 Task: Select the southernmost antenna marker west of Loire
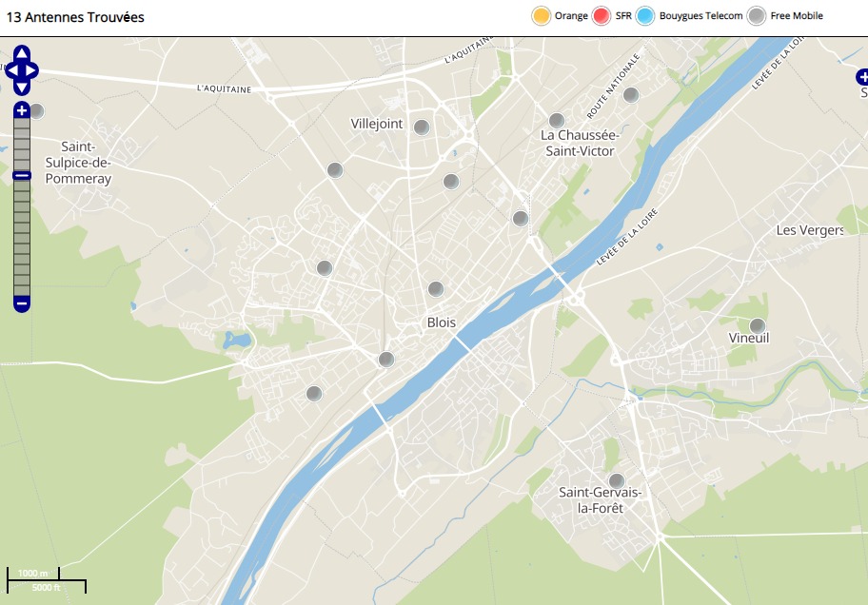(314, 394)
